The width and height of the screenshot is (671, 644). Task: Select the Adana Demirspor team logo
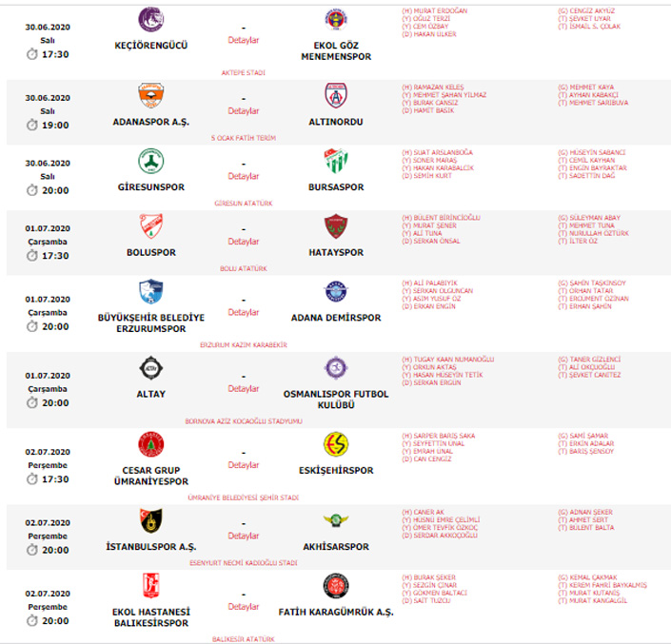tap(336, 292)
